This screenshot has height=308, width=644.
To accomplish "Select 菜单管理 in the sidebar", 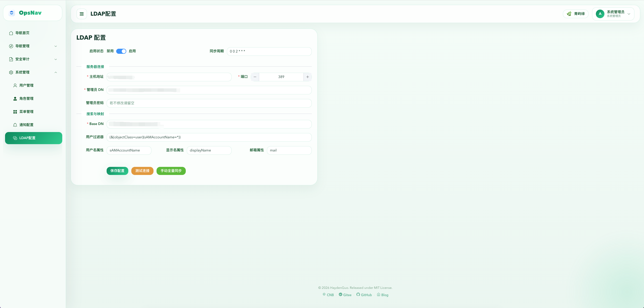I will 26,112.
